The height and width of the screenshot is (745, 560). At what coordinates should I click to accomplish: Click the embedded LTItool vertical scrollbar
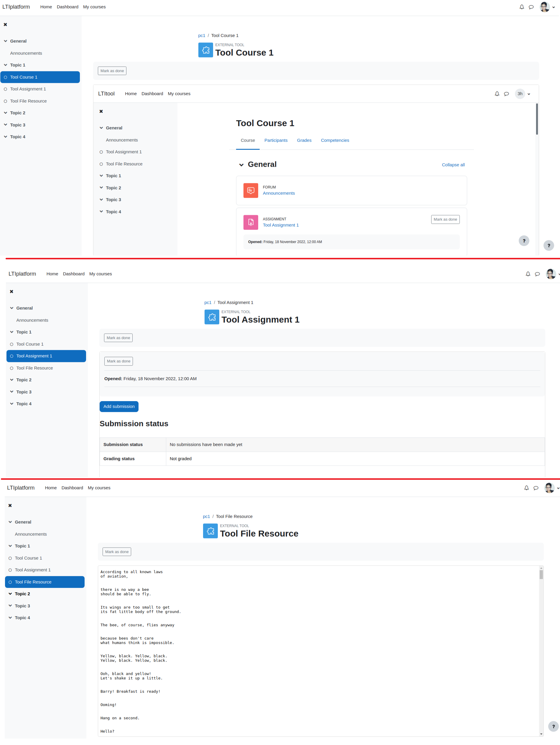(536, 119)
